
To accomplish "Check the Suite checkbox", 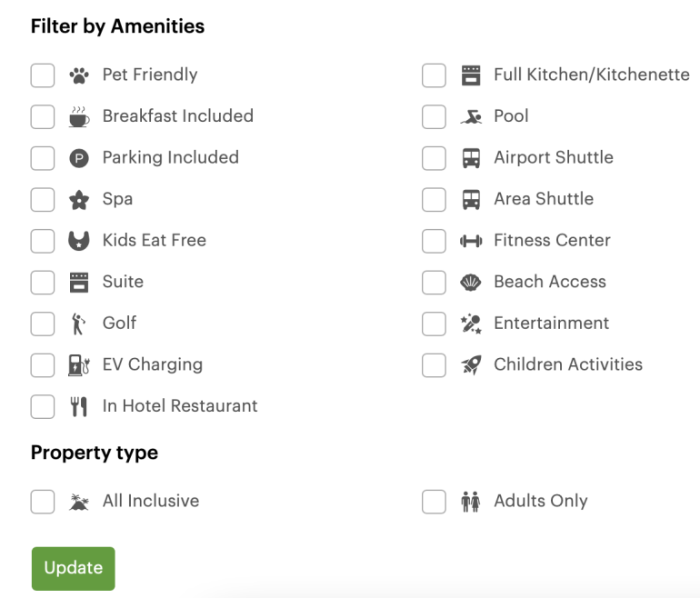I will pos(43,283).
